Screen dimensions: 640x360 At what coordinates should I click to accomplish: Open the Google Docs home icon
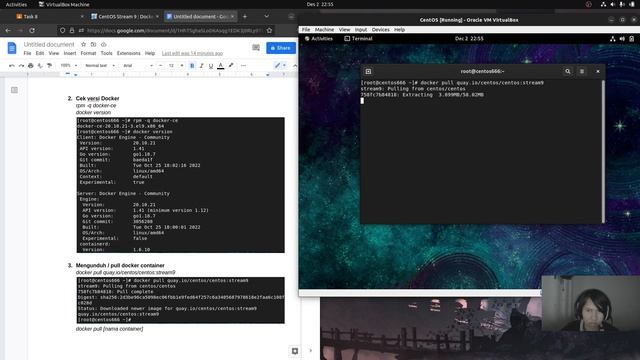(12, 48)
